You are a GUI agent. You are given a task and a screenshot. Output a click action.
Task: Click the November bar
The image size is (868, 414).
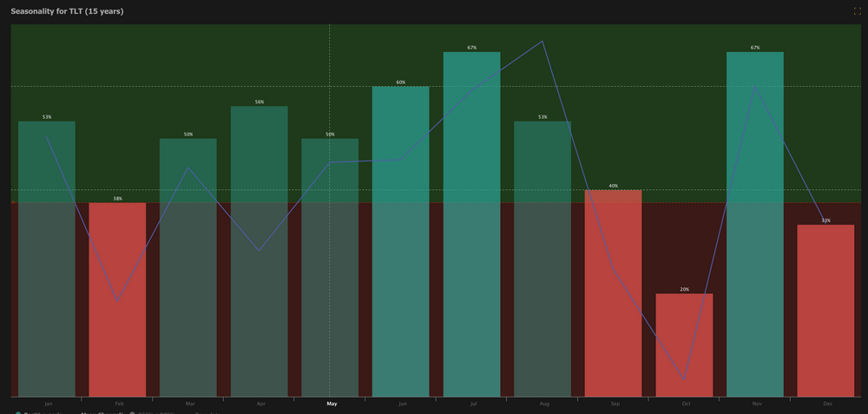pyautogui.click(x=755, y=224)
